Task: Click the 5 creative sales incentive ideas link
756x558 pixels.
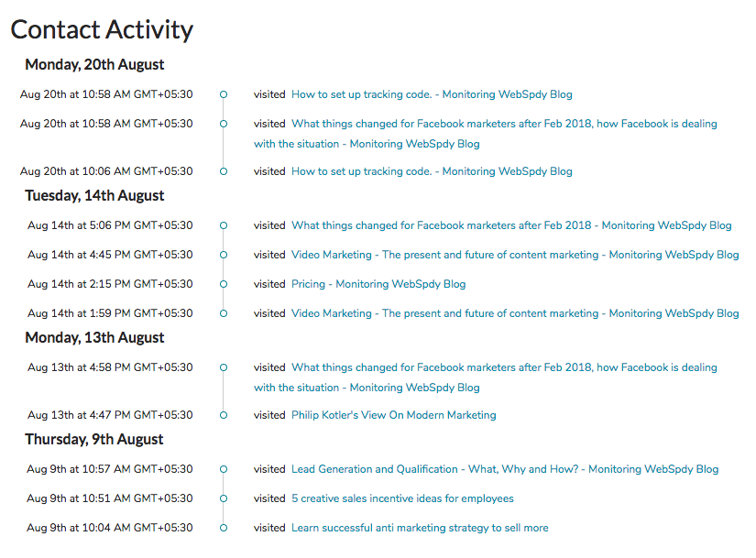Action: (402, 498)
